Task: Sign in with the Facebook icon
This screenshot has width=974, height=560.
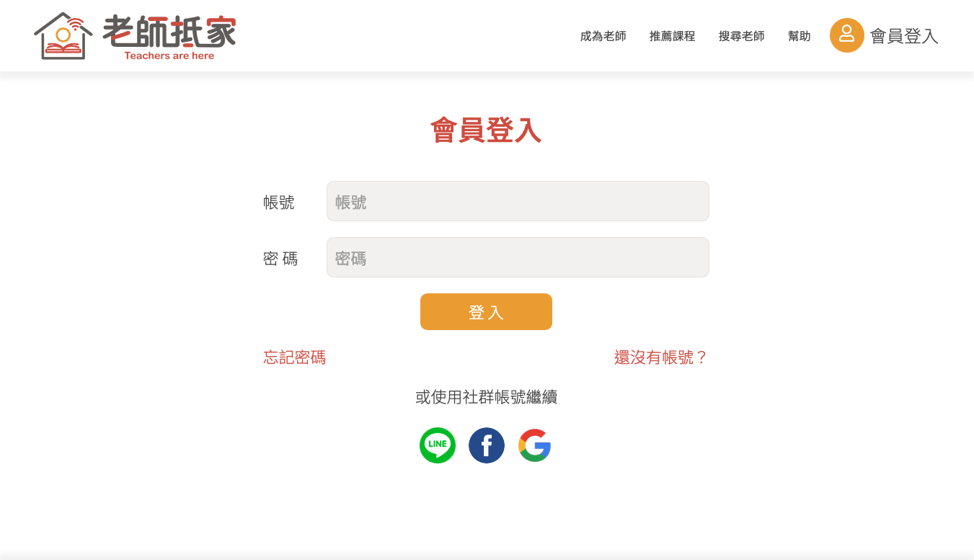Action: click(x=487, y=445)
